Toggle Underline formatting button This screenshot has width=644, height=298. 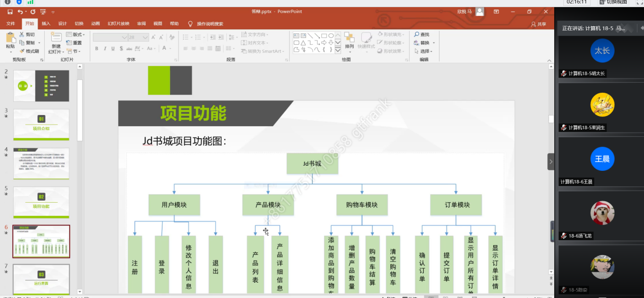click(113, 49)
